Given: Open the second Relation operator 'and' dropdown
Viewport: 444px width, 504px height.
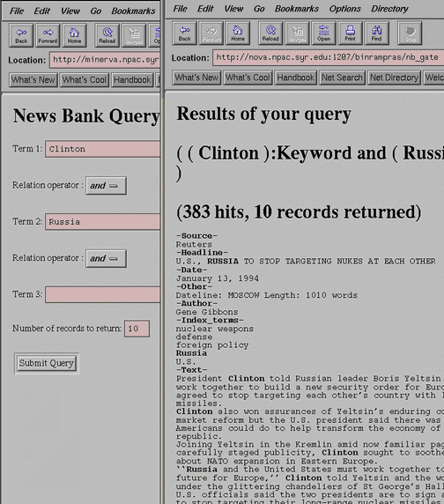Looking at the screenshot, I should click(x=106, y=258).
